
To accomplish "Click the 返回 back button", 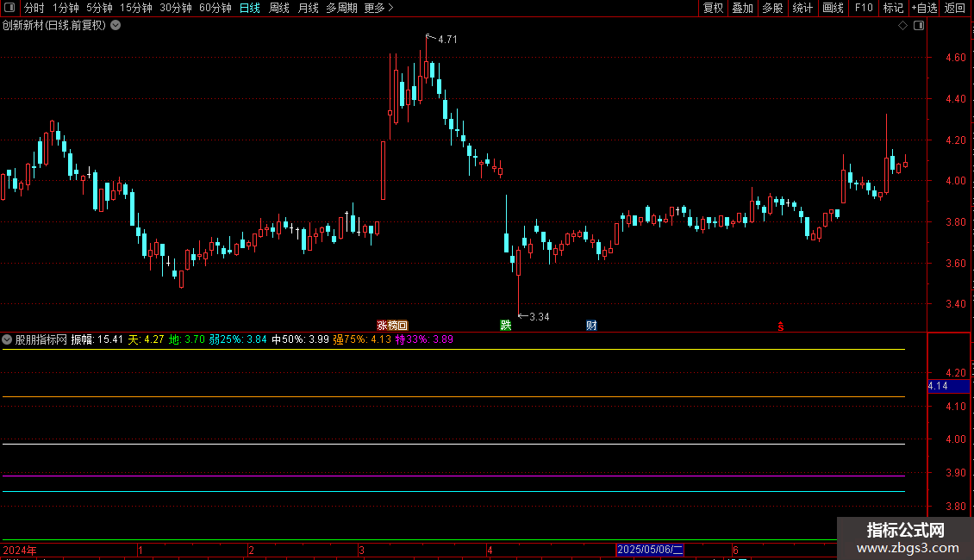I will click(x=955, y=8).
